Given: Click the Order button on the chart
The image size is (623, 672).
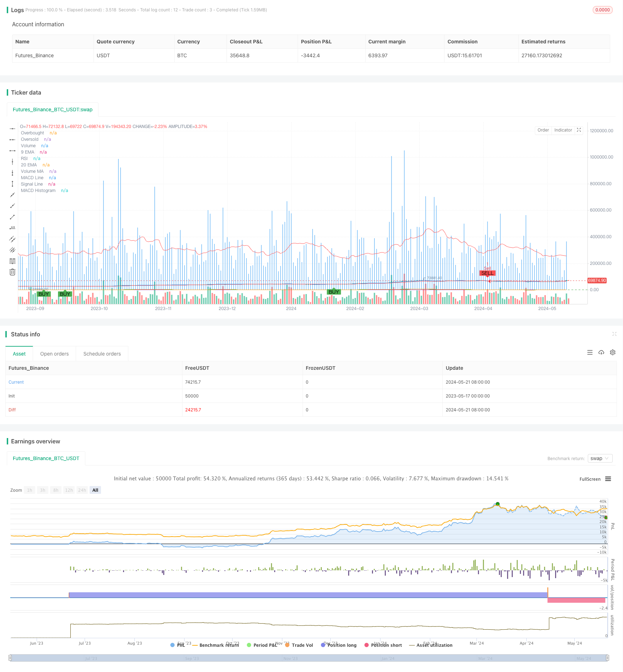Looking at the screenshot, I should (543, 130).
